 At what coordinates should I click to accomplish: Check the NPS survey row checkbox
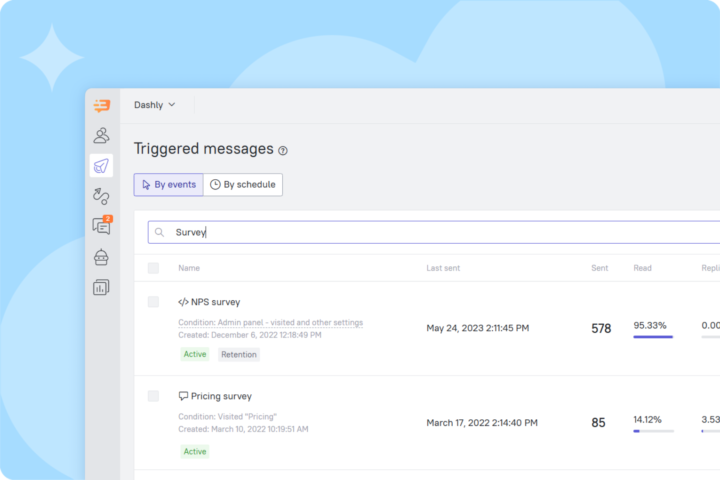(x=153, y=301)
